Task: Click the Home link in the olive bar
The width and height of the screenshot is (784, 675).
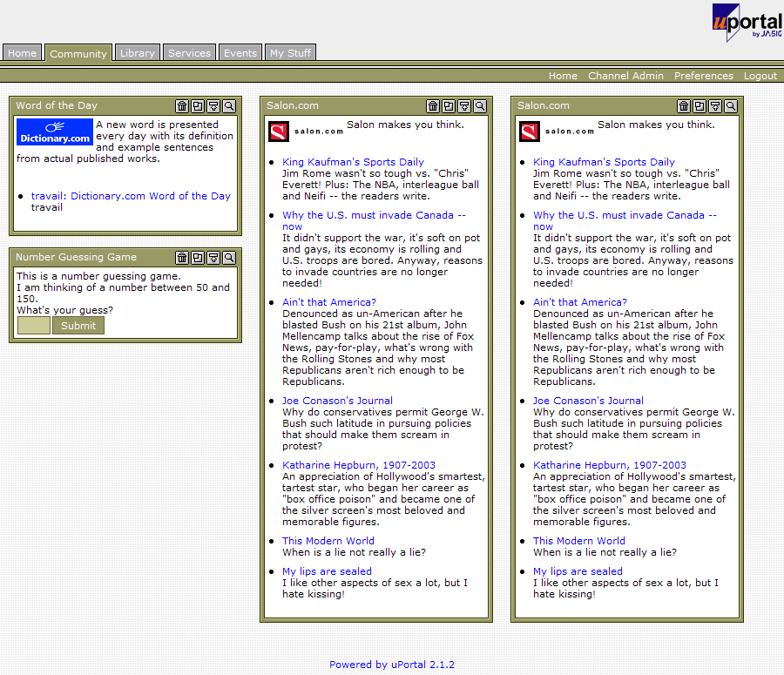Action: pos(563,76)
